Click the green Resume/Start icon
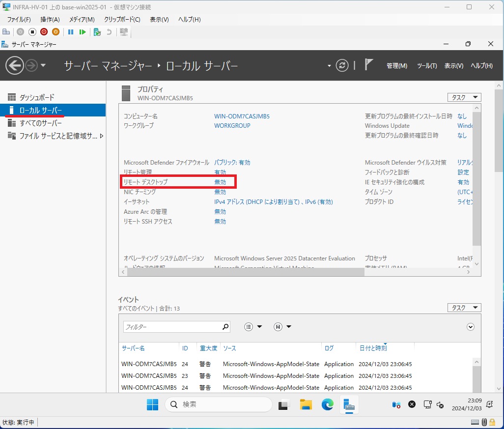The width and height of the screenshot is (504, 429). (83, 32)
